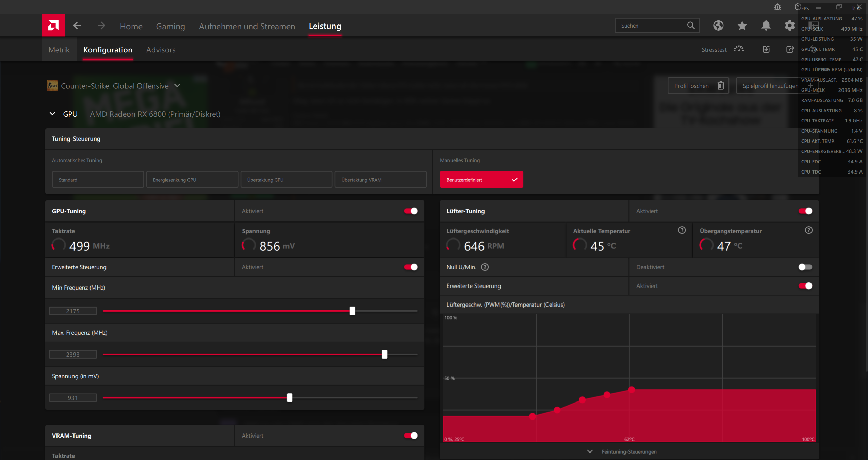Screen dimensions: 868x460
Task: Select the Übertaktung GPU preset
Action: 286,180
